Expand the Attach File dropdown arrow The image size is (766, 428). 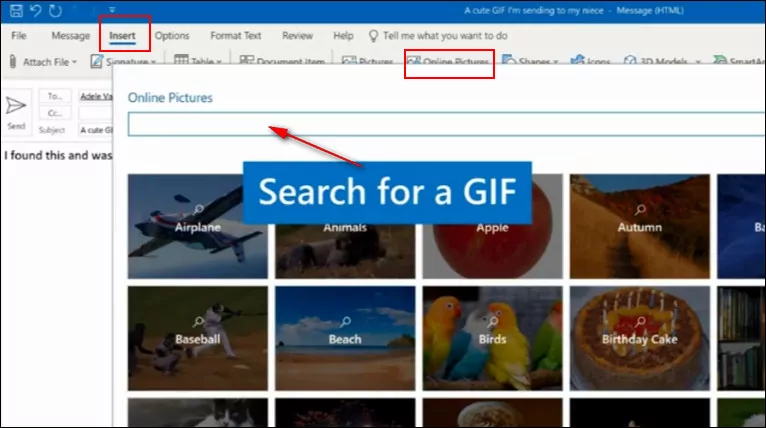(x=74, y=62)
